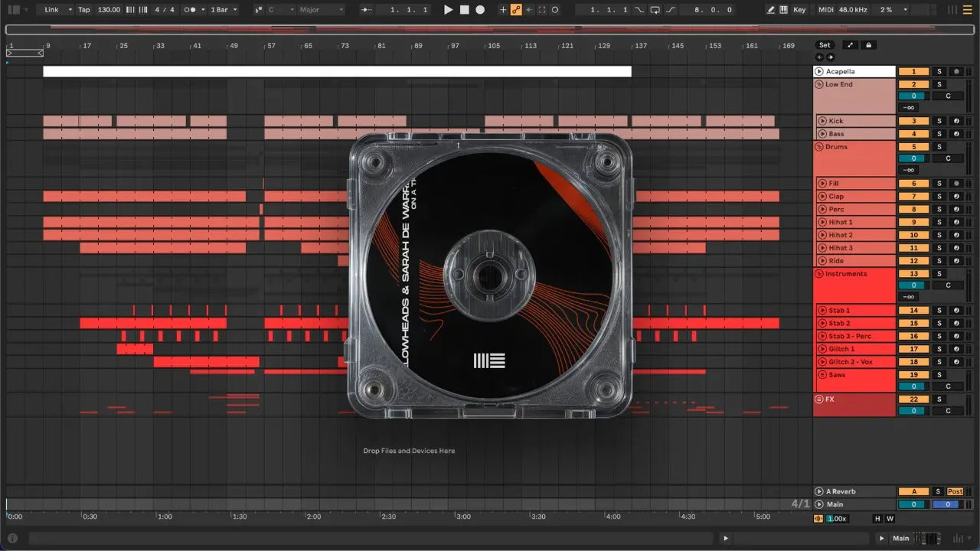Collapse the Drums group
980x551 pixels.
point(820,147)
